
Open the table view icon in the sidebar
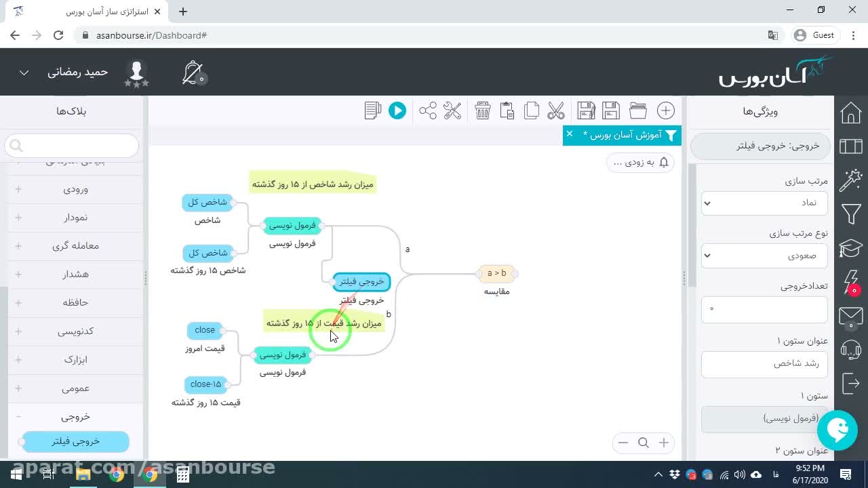point(851,146)
